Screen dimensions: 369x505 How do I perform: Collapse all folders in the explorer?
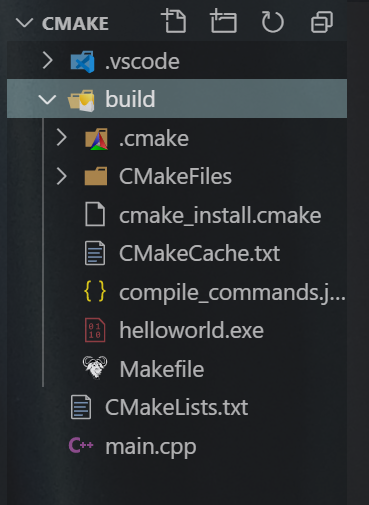322,22
